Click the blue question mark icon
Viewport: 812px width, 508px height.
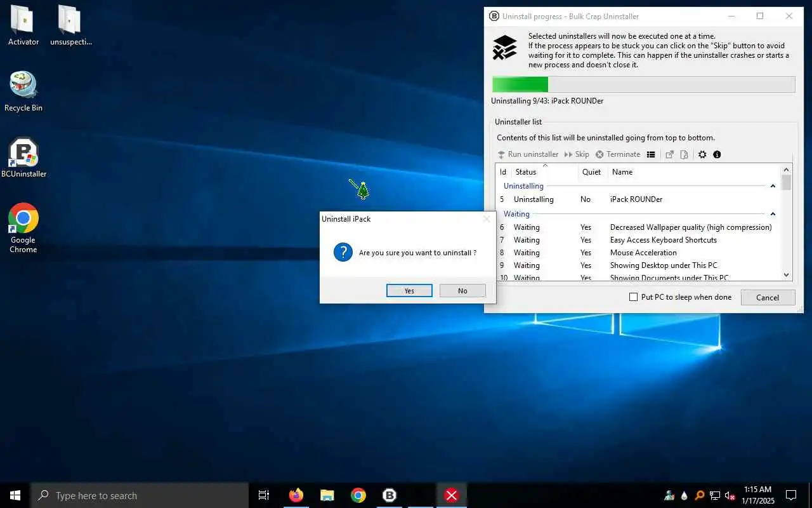click(343, 252)
